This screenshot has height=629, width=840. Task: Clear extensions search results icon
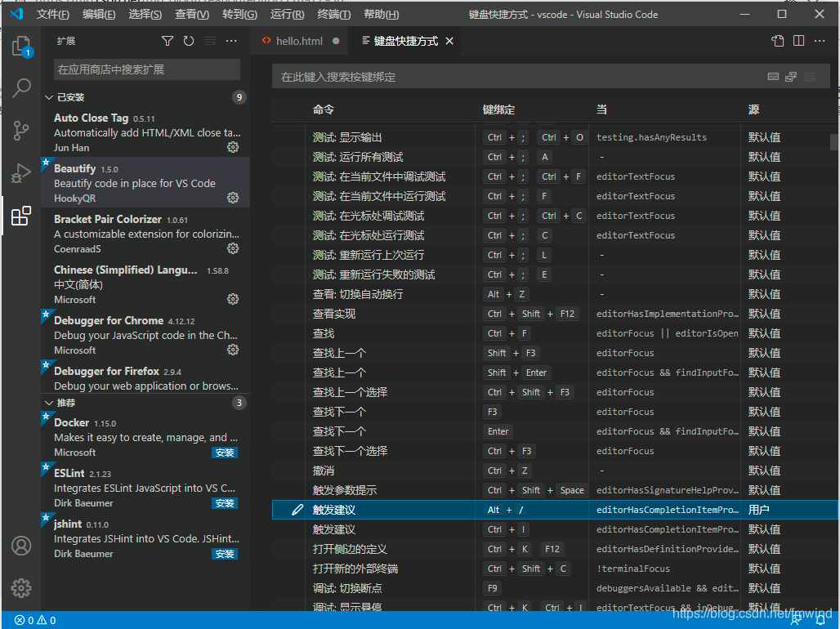click(210, 41)
